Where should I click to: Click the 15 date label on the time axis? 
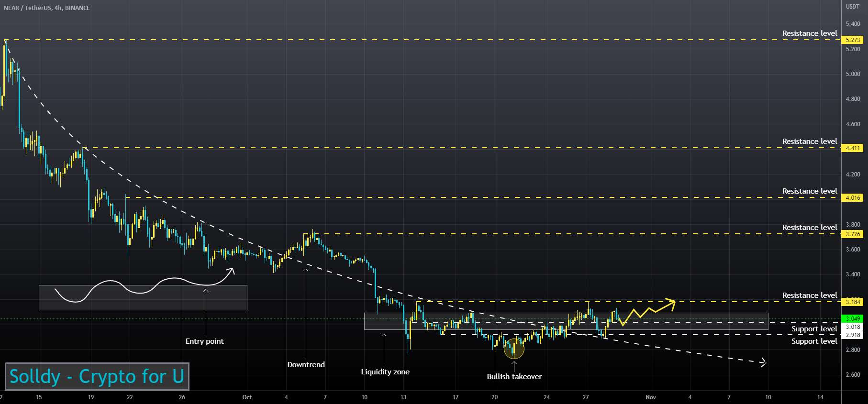coord(39,397)
